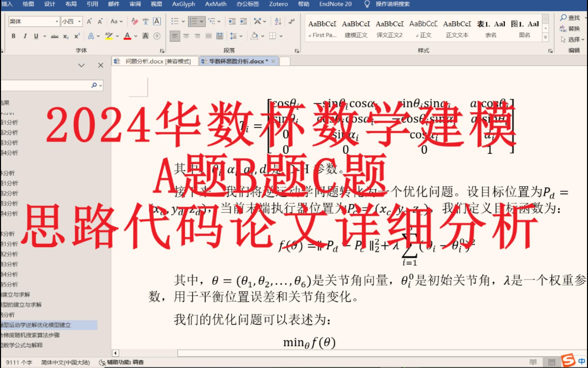Justify the paragraph text
The image size is (588, 368).
[208, 36]
